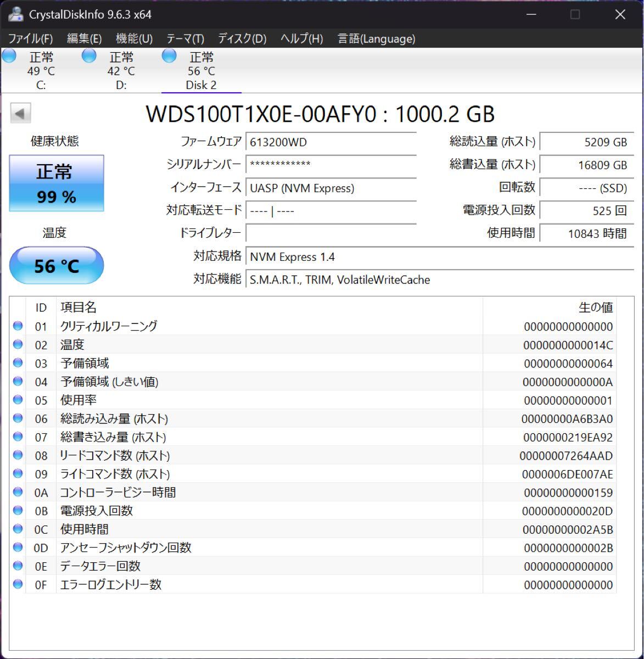The image size is (644, 659).
Task: Click the 56 °C temperature button
Action: (x=57, y=266)
